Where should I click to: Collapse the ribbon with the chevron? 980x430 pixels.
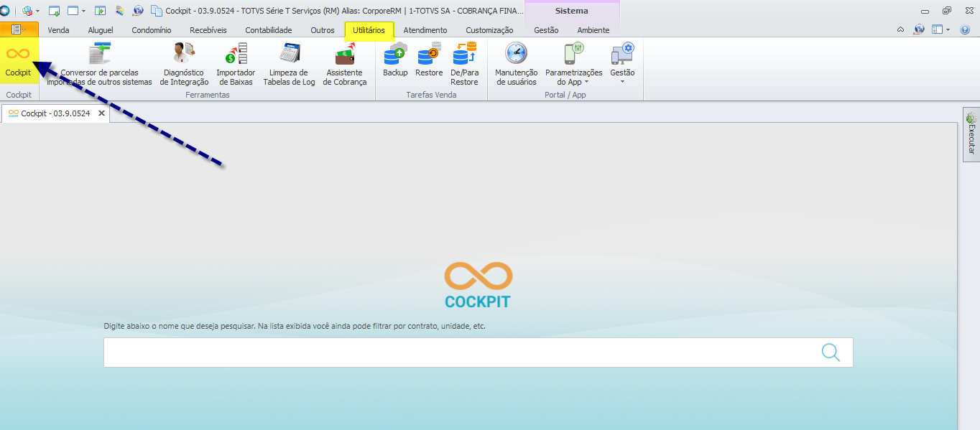(901, 29)
